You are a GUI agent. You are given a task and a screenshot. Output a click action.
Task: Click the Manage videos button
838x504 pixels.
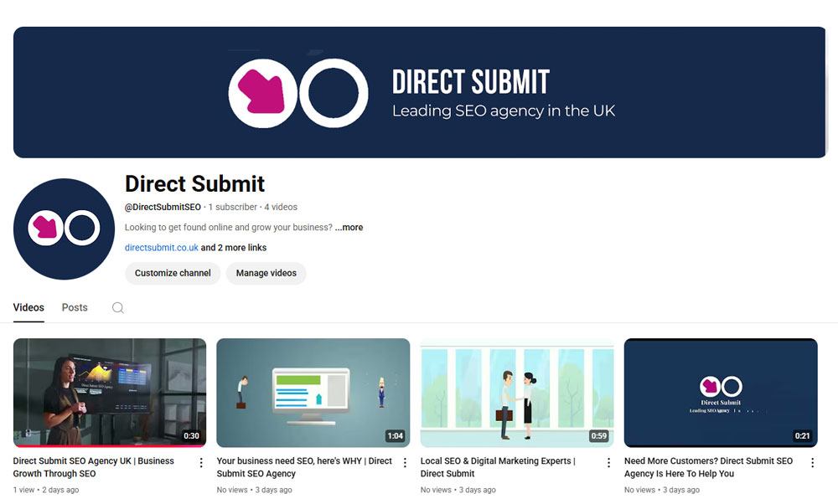coord(266,274)
